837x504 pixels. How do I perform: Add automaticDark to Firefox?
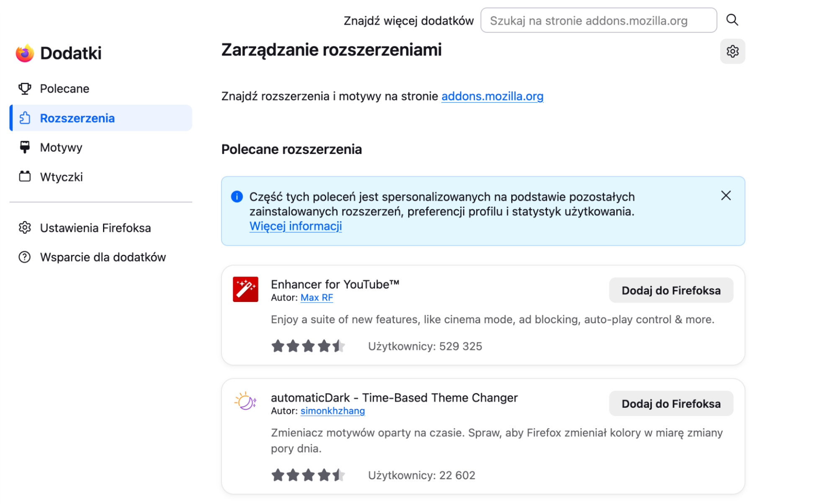671,404
